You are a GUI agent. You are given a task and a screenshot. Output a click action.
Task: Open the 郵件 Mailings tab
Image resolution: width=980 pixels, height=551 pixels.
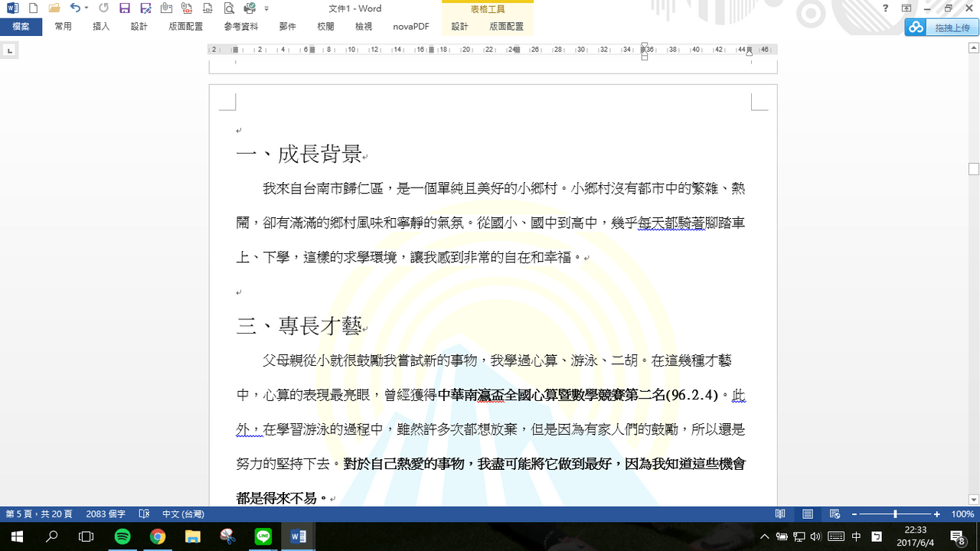(288, 26)
